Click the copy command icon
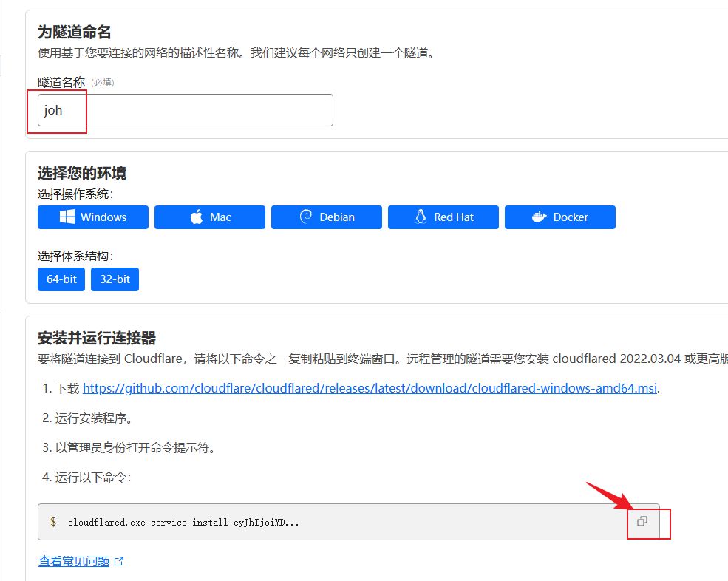 point(642,521)
